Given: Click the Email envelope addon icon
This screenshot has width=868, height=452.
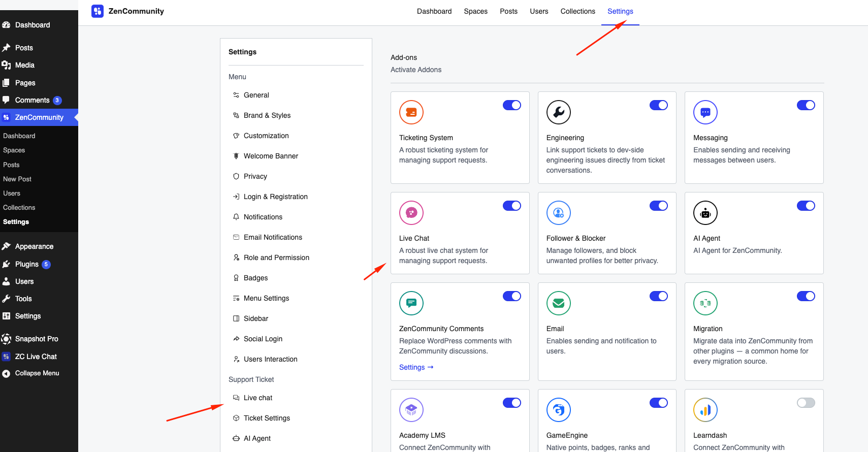Looking at the screenshot, I should click(559, 303).
